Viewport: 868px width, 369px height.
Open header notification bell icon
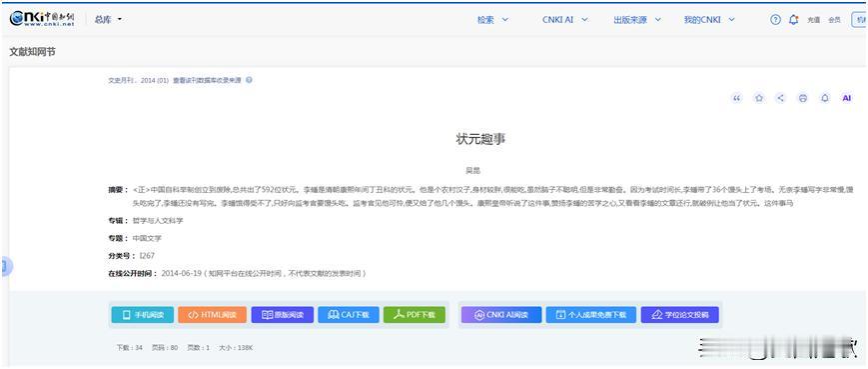click(793, 20)
